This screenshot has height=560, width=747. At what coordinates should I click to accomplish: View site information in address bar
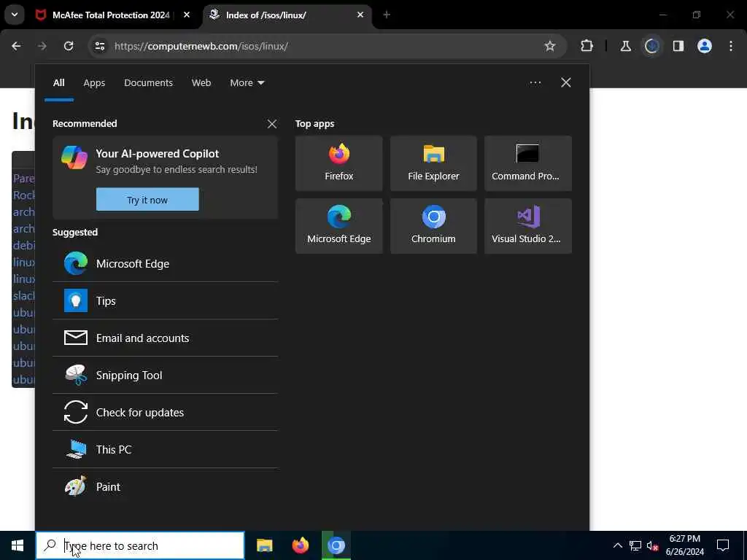[x=99, y=46]
